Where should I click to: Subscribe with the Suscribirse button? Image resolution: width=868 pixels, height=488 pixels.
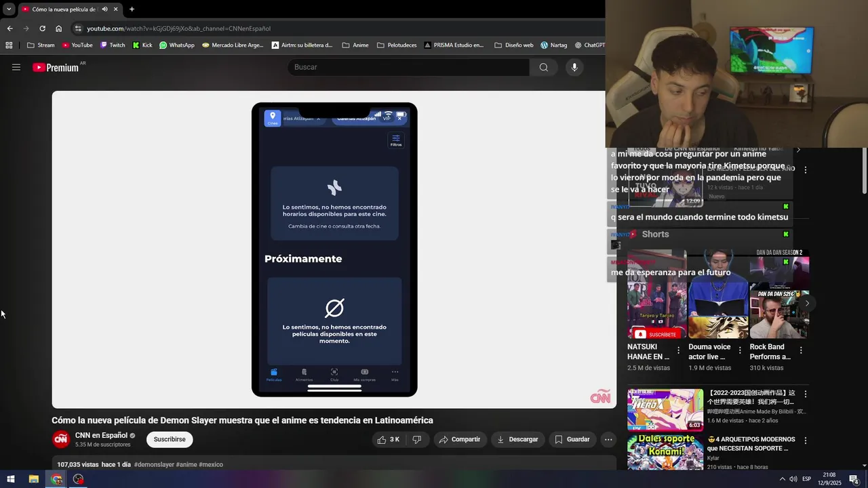tap(170, 439)
